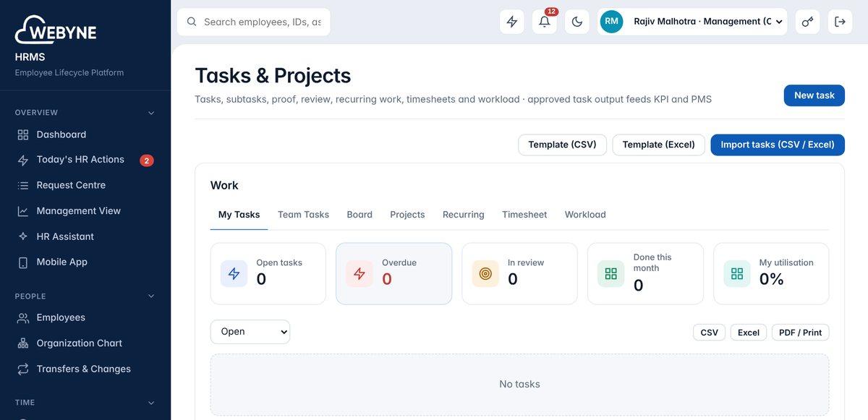This screenshot has height=420, width=868.
Task: Open notifications bell with 12 badge
Action: [545, 22]
